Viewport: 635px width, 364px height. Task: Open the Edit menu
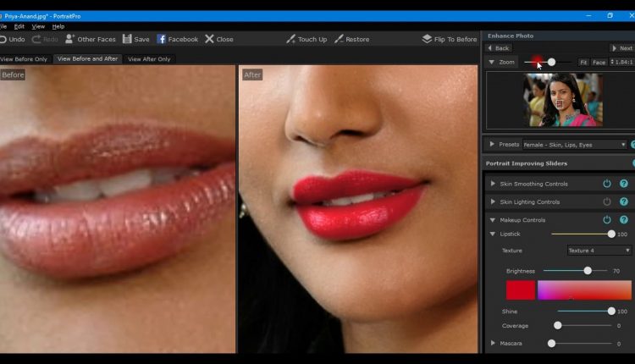click(x=19, y=26)
